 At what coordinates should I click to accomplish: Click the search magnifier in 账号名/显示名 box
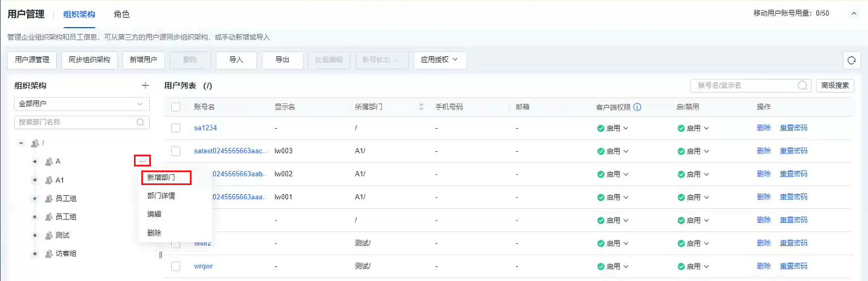pos(802,86)
